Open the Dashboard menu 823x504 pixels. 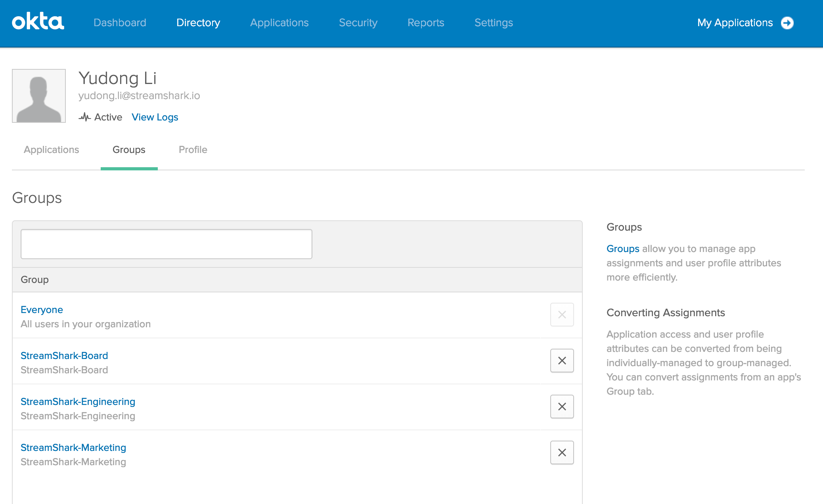[x=120, y=23]
